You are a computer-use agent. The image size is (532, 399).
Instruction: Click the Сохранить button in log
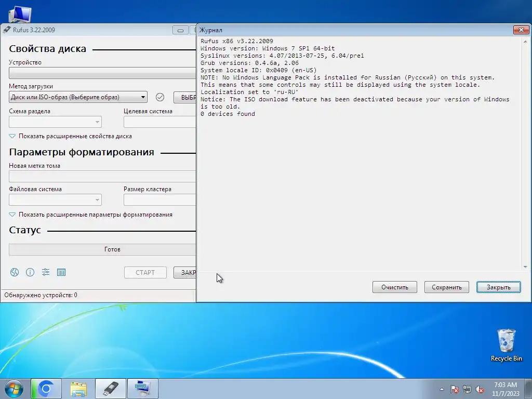click(x=446, y=287)
